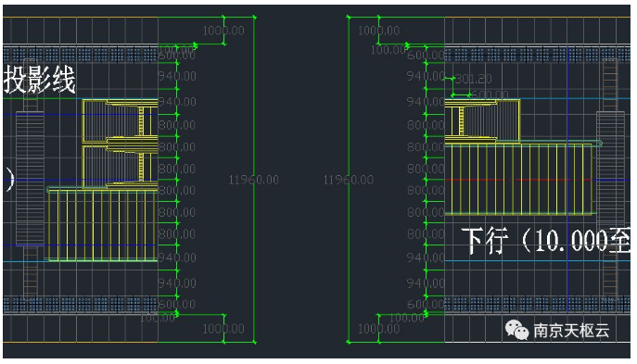Screen dimensions: 637x364
Task: Select the right drawing's 11960.00 overall dimension
Action: click(x=348, y=180)
